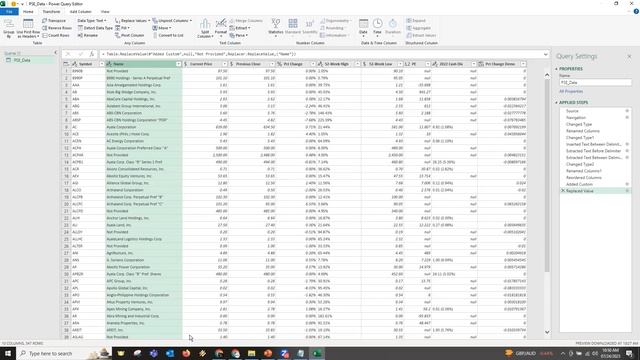
Task: Collapse the APPLIED STEPS section
Action: [x=556, y=102]
